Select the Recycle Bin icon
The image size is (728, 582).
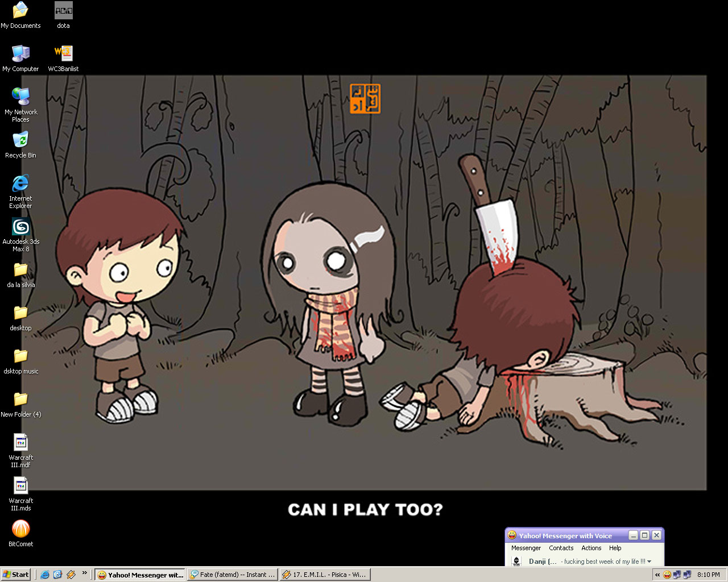coord(20,145)
